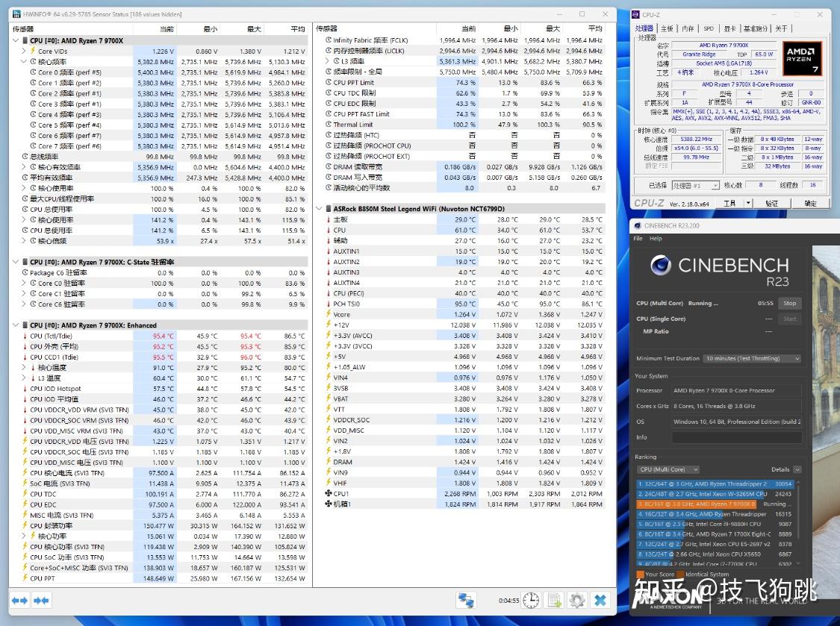Expand the 核心温度 row
This screenshot has width=840, height=626.
24,367
